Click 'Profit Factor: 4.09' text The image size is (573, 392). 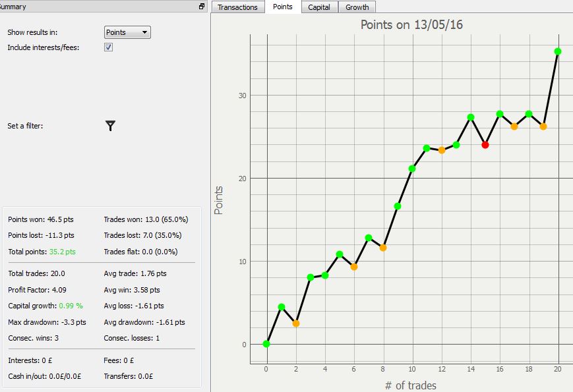point(38,290)
